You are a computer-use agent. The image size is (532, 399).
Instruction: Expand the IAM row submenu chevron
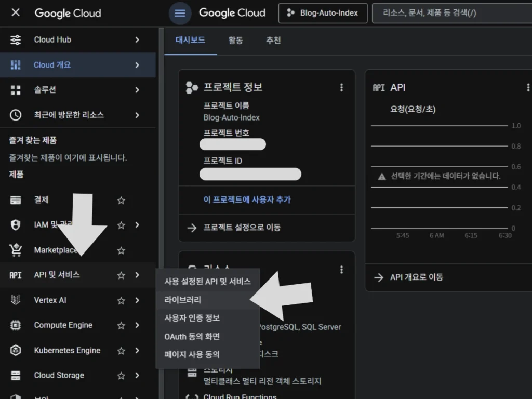pos(137,225)
